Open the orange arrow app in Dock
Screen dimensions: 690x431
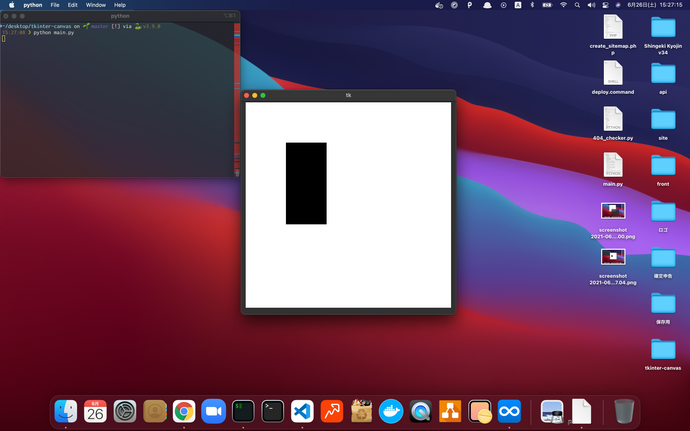tap(332, 411)
